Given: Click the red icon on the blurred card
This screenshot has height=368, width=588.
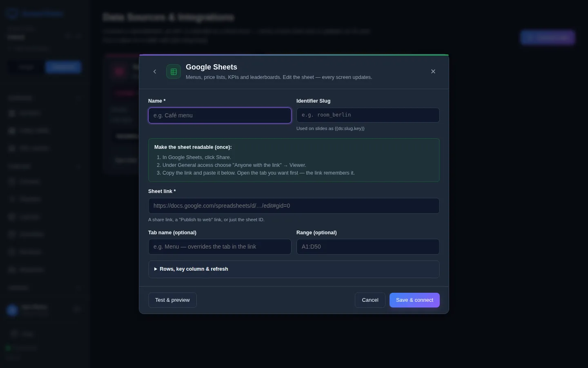Looking at the screenshot, I should pyautogui.click(x=119, y=72).
